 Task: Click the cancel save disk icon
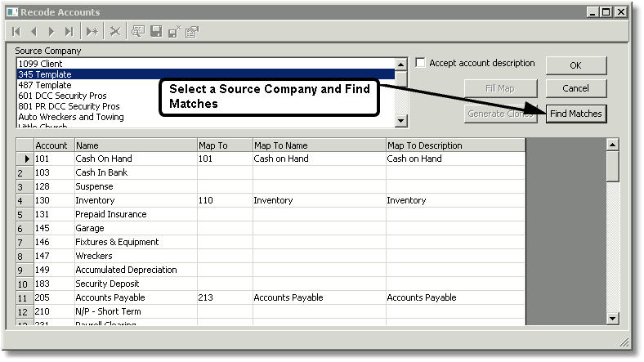point(175,32)
